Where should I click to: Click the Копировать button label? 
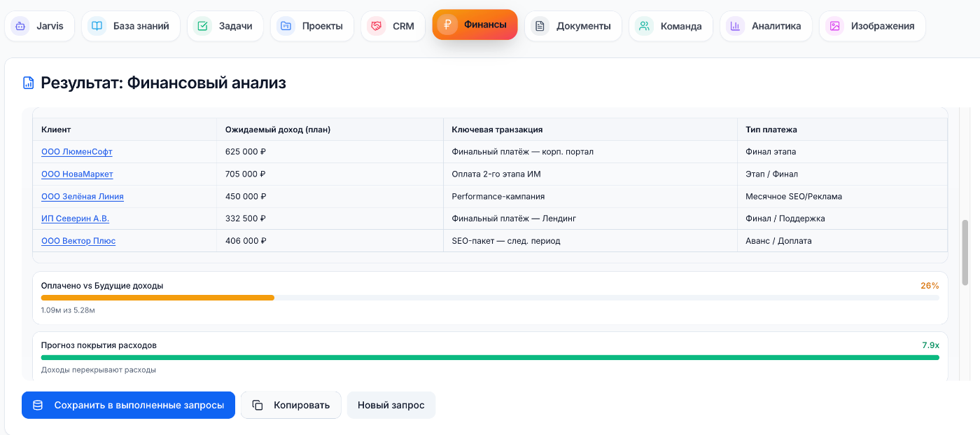pos(302,405)
